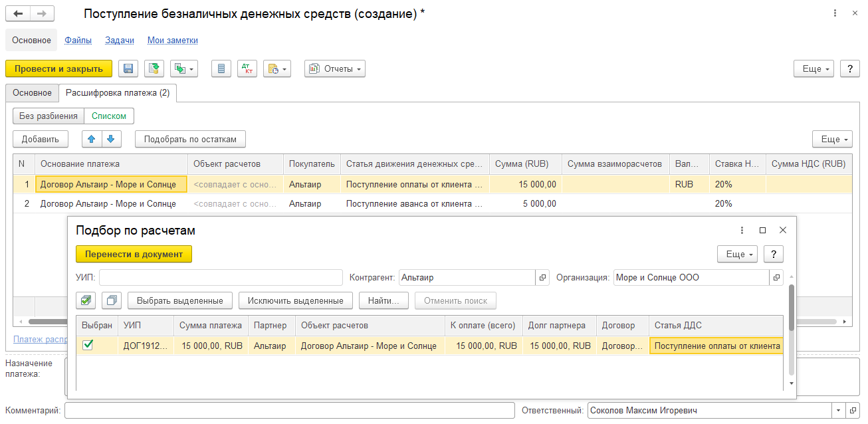This screenshot has width=868, height=424.
Task: Save the document with the floppy disk icon
Action: (128, 68)
